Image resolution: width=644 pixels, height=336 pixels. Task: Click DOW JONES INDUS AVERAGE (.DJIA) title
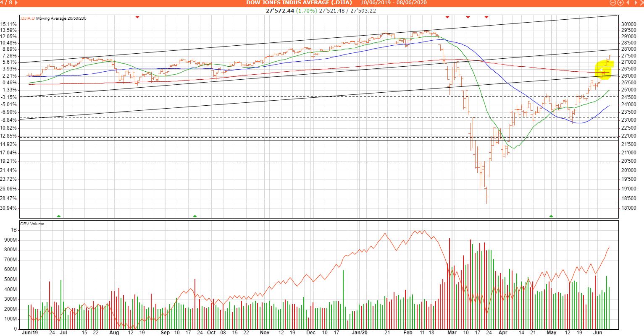pos(300,3)
